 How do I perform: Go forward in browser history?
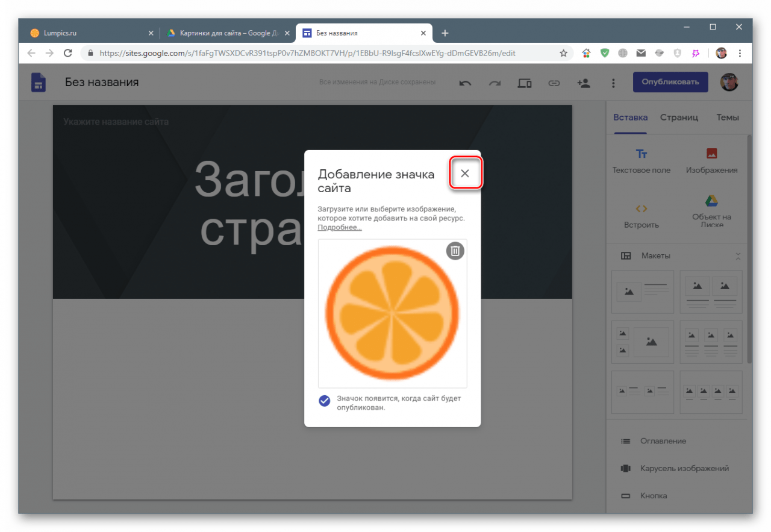[49, 53]
